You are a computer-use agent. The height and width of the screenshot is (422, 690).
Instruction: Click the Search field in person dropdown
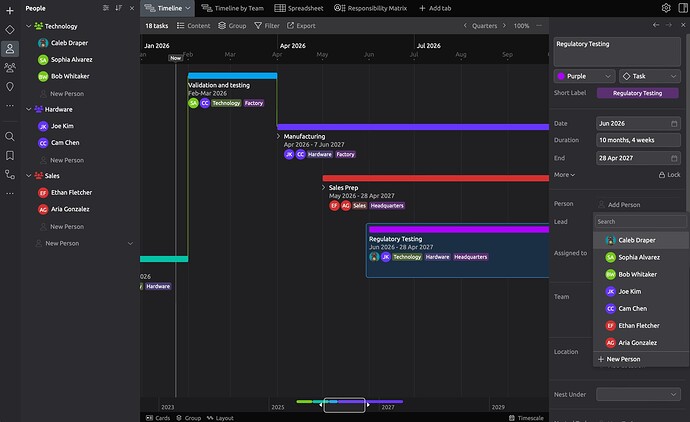640,222
